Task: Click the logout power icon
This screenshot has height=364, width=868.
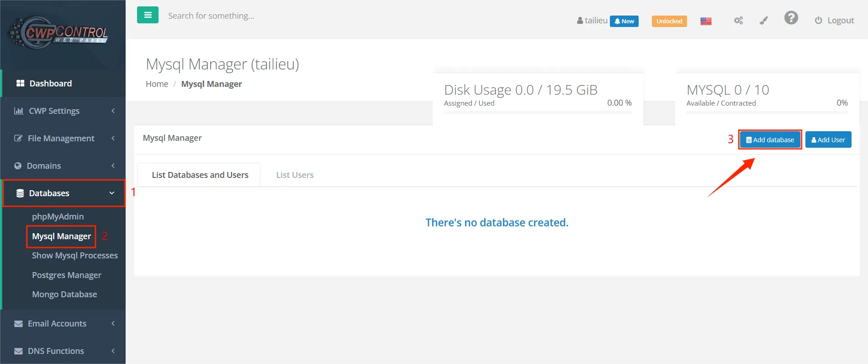Action: [818, 21]
